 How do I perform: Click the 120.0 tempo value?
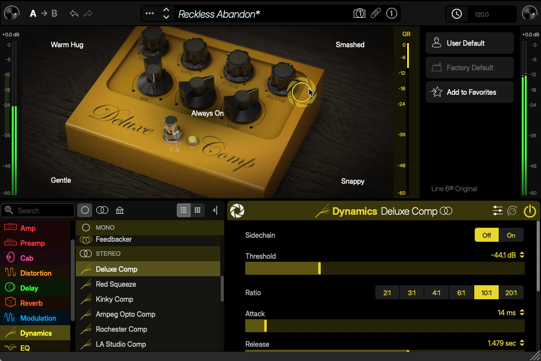click(x=482, y=14)
